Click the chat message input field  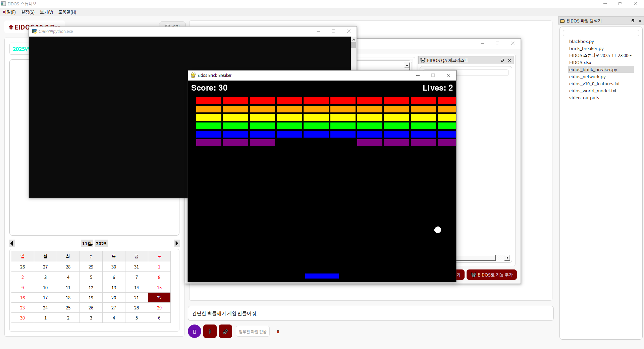(369, 313)
